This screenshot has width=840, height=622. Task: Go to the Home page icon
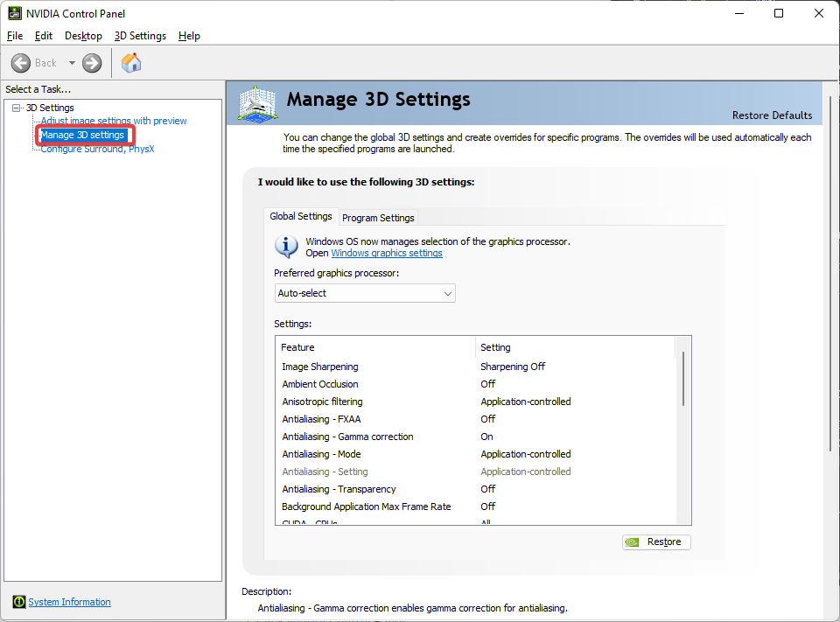(x=131, y=63)
